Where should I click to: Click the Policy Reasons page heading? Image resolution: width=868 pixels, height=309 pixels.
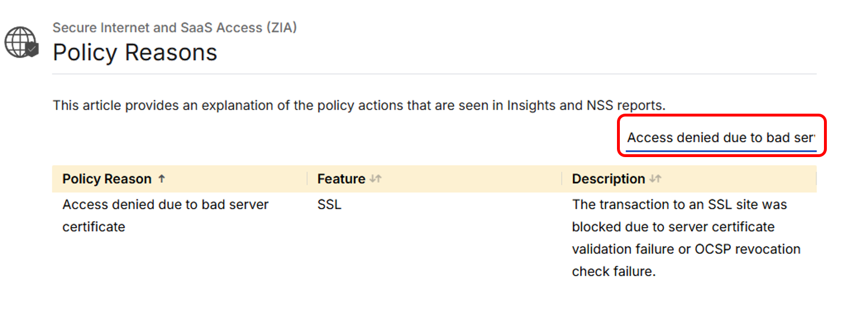click(x=135, y=53)
